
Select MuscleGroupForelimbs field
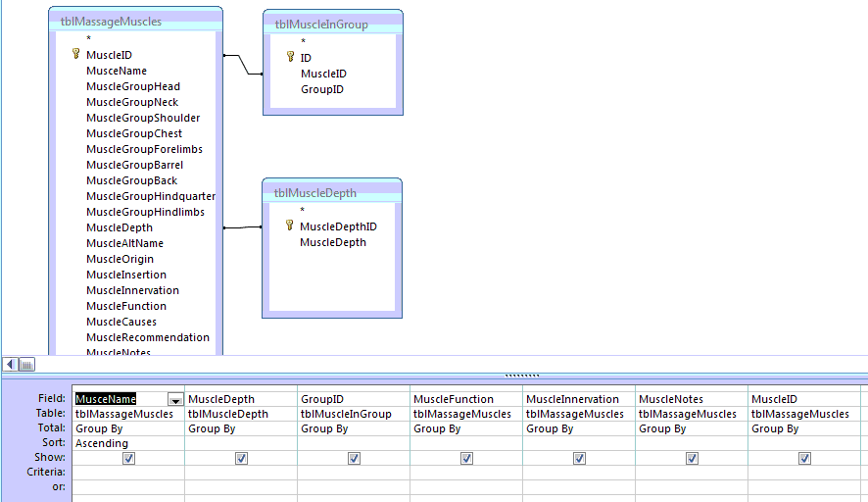coord(144,149)
